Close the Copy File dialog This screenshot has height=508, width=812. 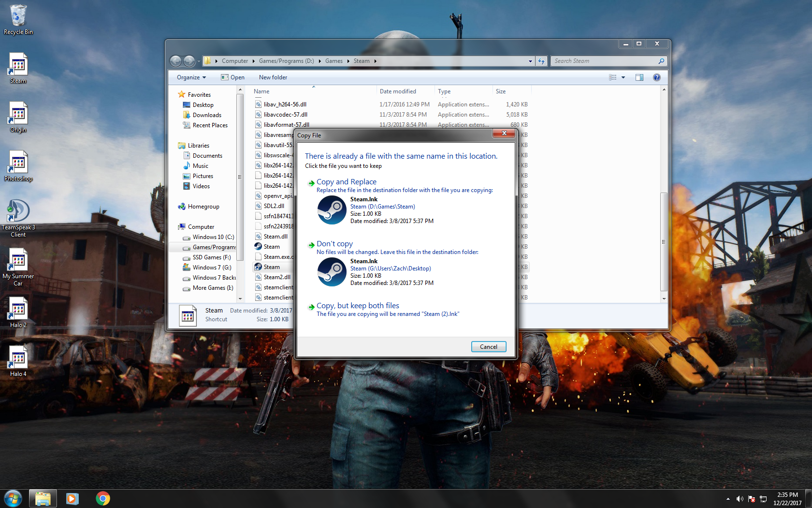click(503, 134)
